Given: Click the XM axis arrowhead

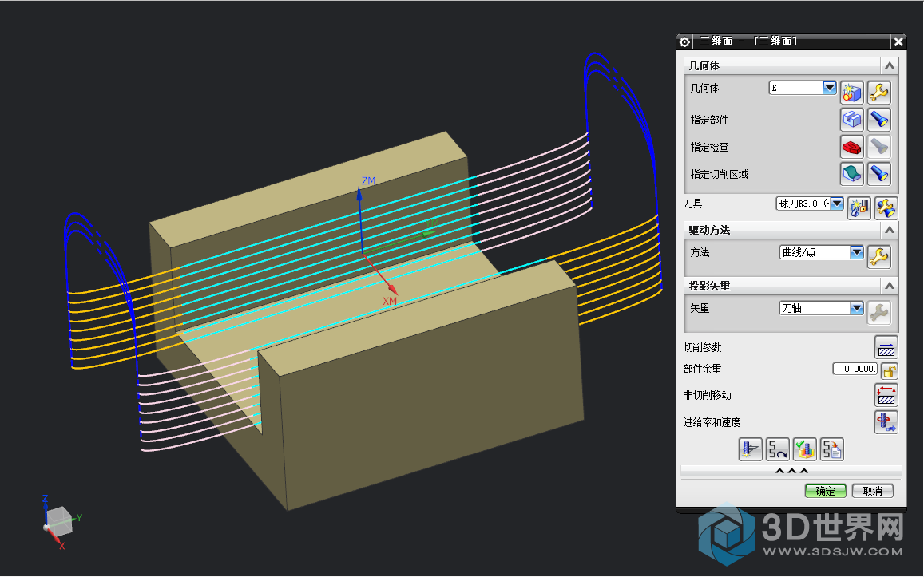Looking at the screenshot, I should click(392, 290).
